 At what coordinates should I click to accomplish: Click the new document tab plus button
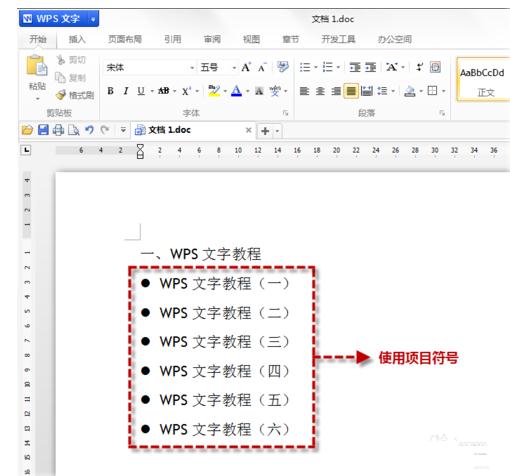[x=265, y=131]
